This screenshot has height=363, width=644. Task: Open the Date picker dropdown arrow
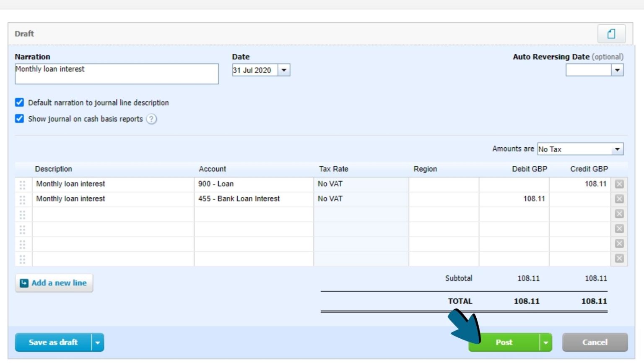284,70
